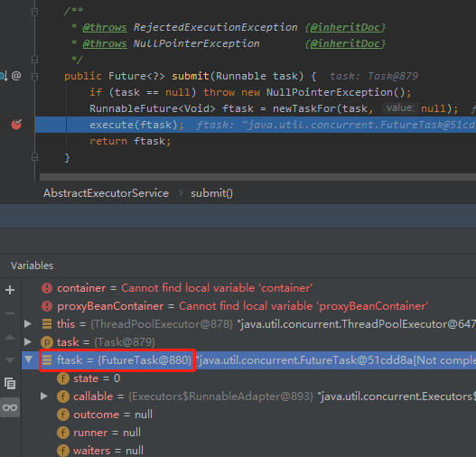Click inline hint 'task: Task@879'
Screen dimensions: 476x457
point(374,76)
